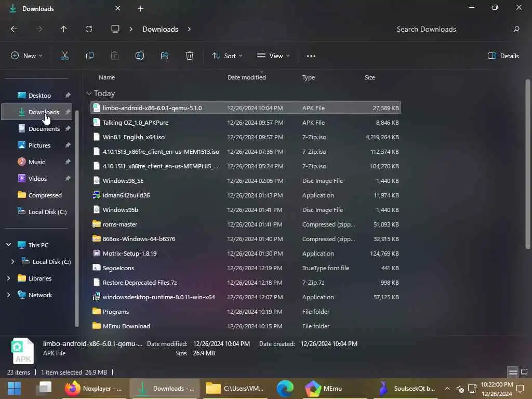
Task: Collapse the Today group
Action: [89, 94]
